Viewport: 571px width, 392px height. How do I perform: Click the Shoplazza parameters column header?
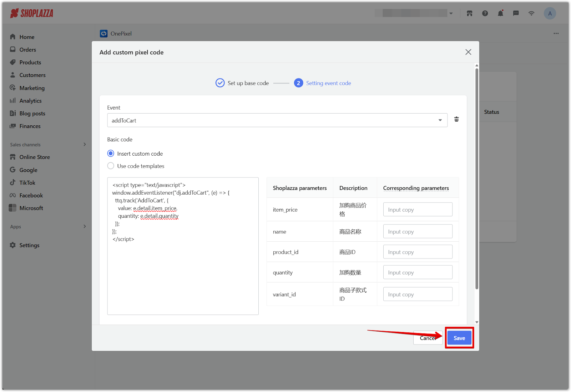tap(300, 188)
